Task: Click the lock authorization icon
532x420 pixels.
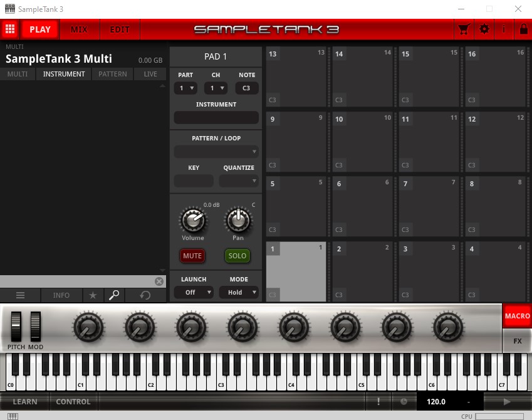Action: [523, 29]
